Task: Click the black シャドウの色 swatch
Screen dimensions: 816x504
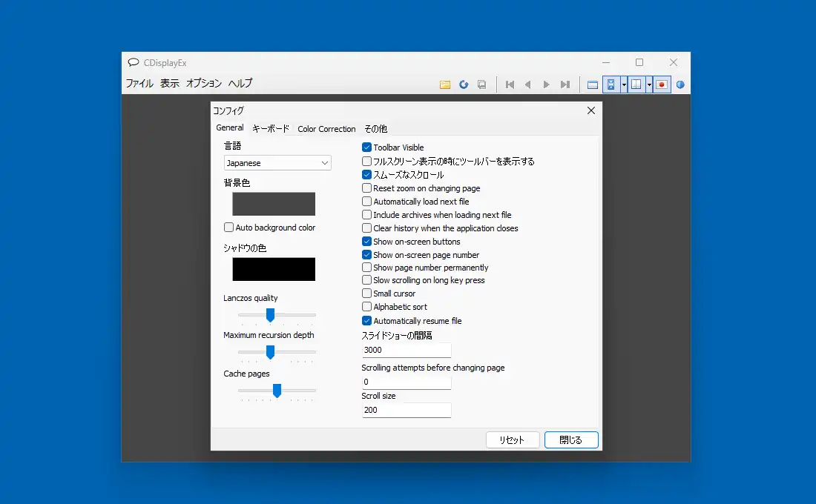Action: click(x=274, y=269)
